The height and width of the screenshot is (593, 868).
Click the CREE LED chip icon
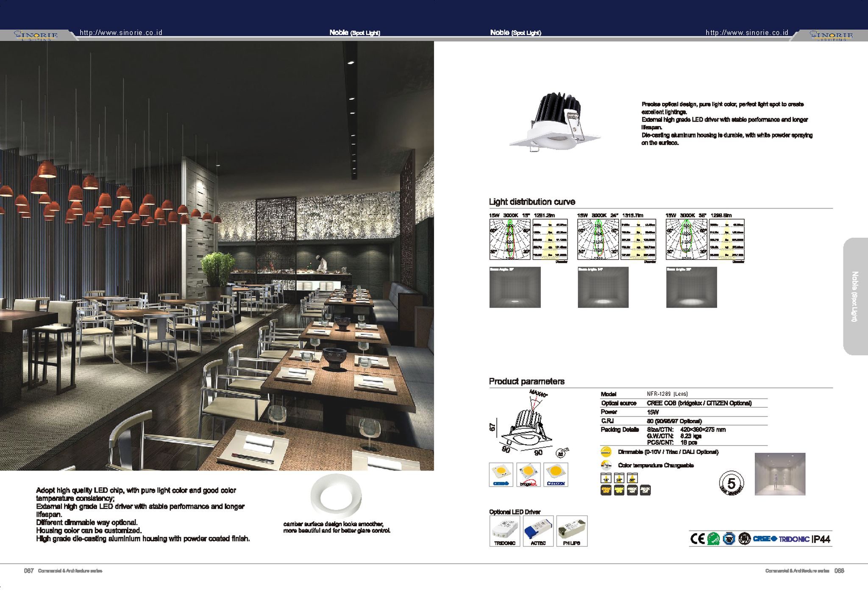pyautogui.click(x=501, y=474)
